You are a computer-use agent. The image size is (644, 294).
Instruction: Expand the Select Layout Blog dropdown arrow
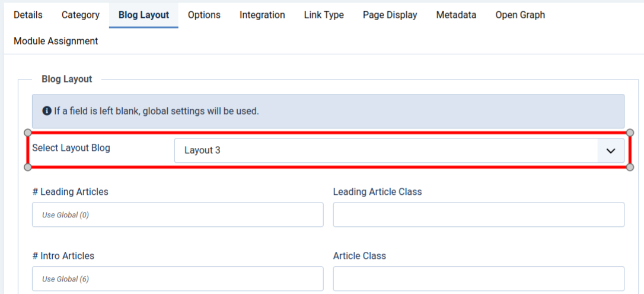click(x=611, y=151)
